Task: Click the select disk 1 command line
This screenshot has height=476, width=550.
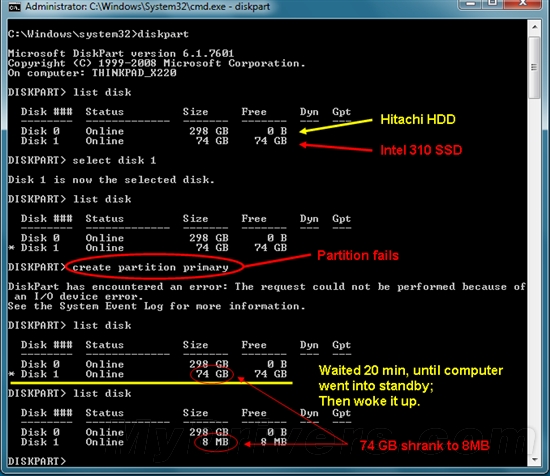Action: tap(82, 160)
